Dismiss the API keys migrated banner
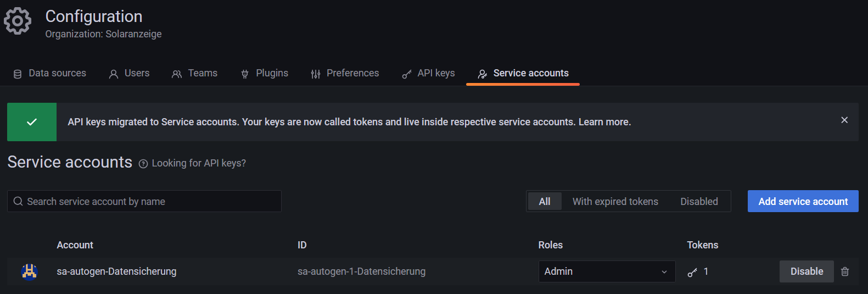The image size is (868, 294). pyautogui.click(x=844, y=120)
